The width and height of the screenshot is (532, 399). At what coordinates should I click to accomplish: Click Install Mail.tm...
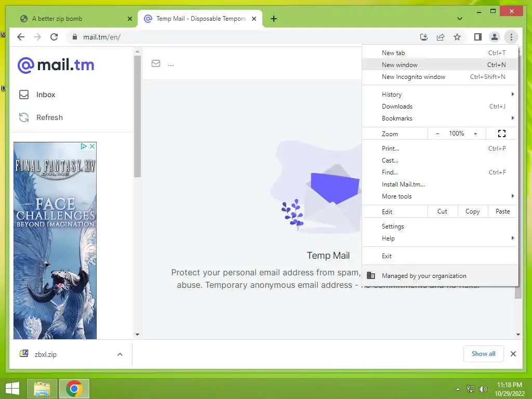(x=440, y=184)
